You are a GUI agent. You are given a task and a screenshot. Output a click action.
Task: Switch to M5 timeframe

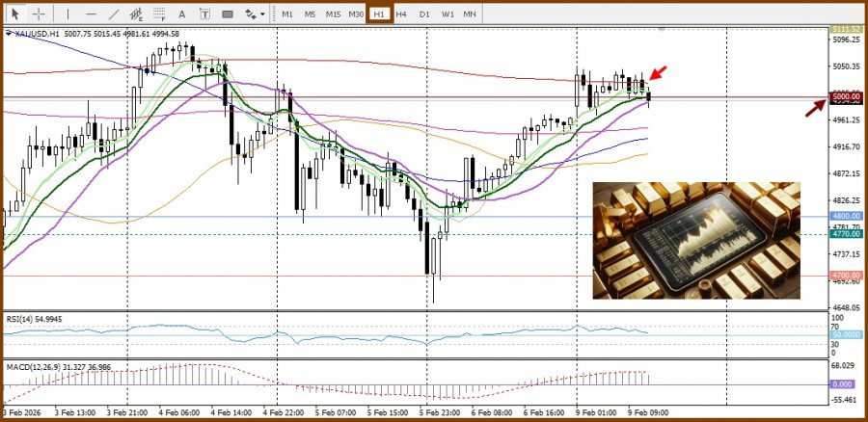point(310,13)
